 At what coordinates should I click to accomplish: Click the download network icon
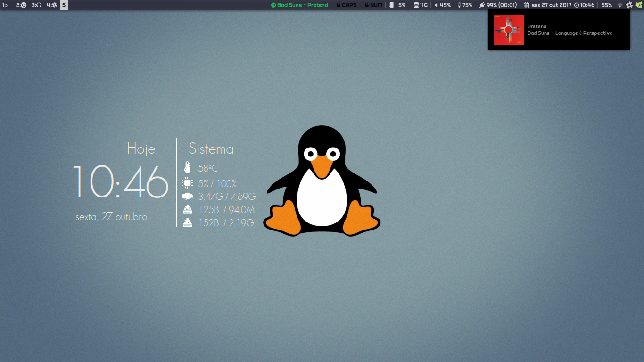[x=188, y=222]
